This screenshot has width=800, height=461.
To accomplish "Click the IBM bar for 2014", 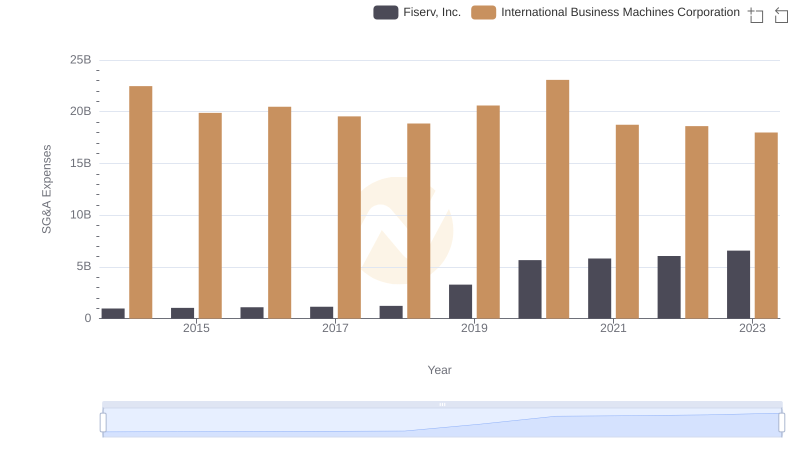I will point(141,202).
